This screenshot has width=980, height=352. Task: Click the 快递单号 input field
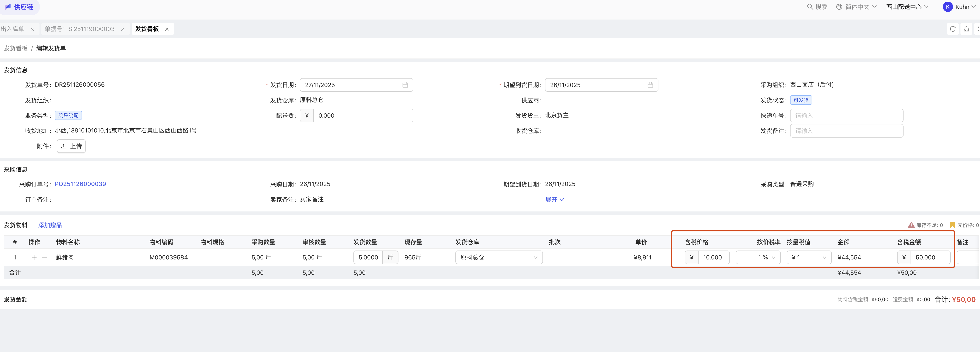846,115
